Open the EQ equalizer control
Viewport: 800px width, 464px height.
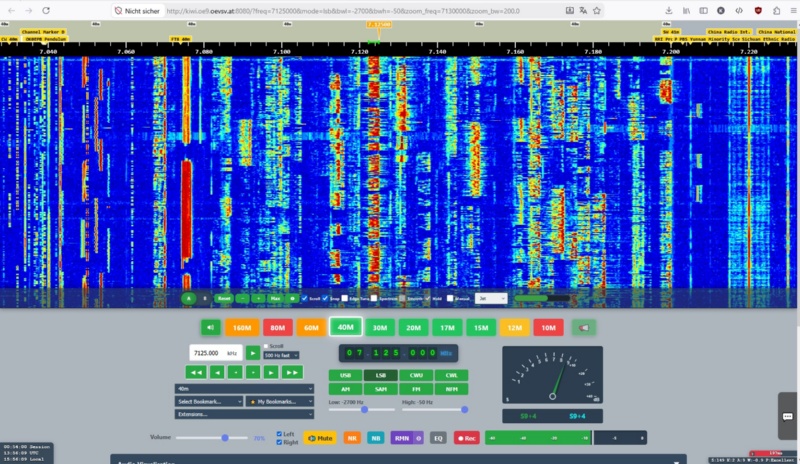pyautogui.click(x=438, y=437)
